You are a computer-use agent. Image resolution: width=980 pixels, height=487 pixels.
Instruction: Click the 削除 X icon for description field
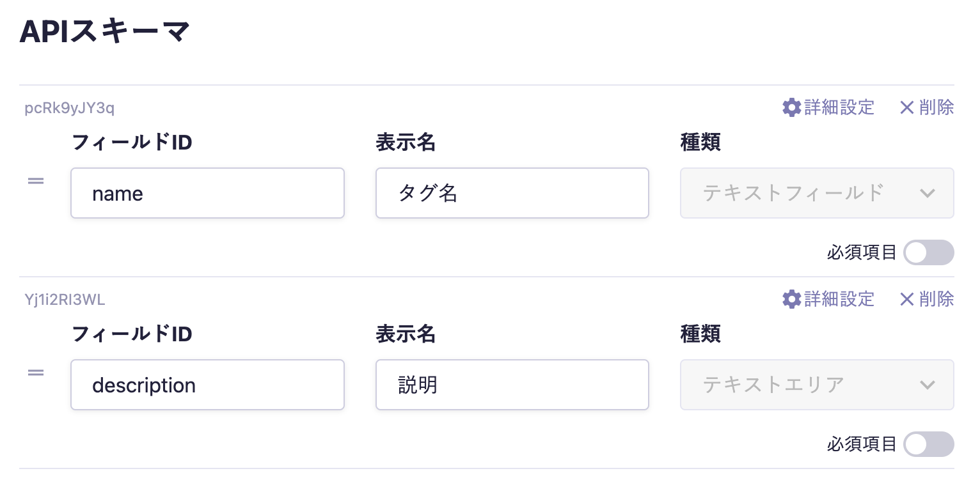click(906, 298)
